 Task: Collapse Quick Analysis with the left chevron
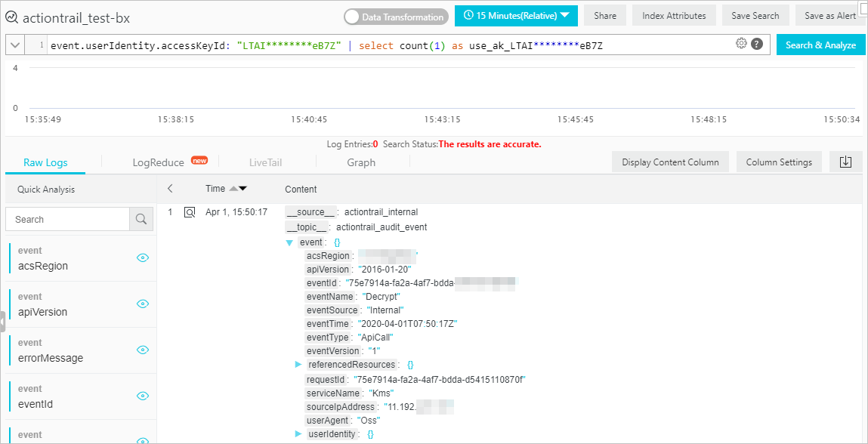tap(170, 189)
